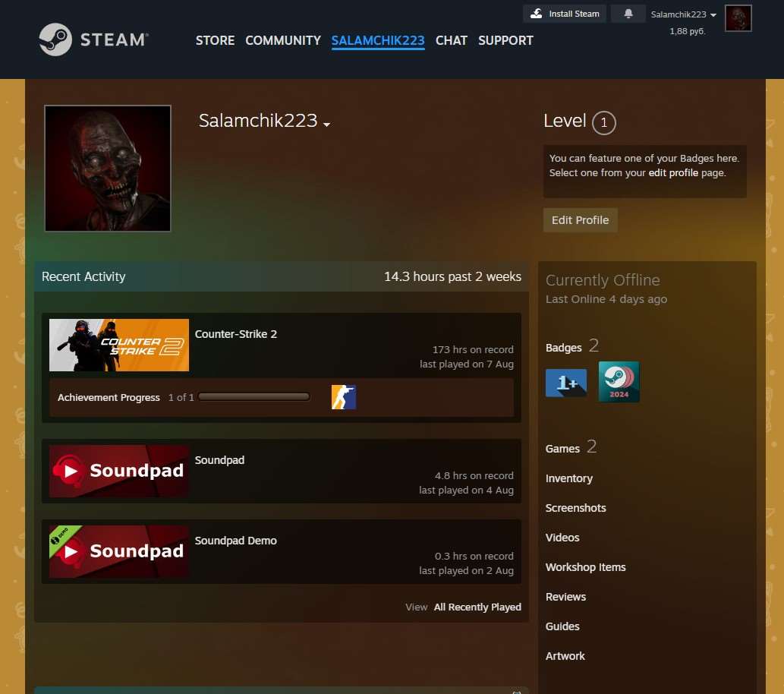
Task: Click '4.8 hrs on record' text
Action: point(474,475)
